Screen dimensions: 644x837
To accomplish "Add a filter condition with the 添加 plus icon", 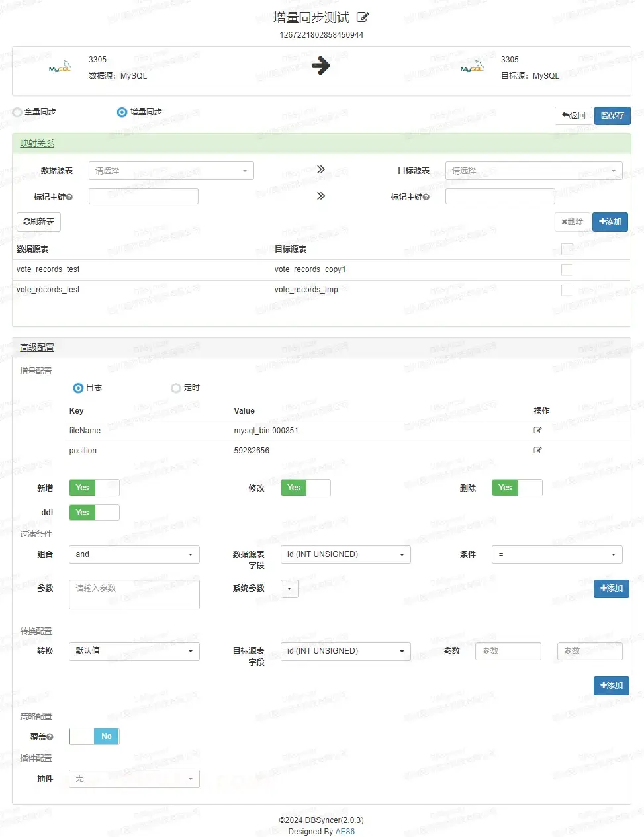I will 611,588.
